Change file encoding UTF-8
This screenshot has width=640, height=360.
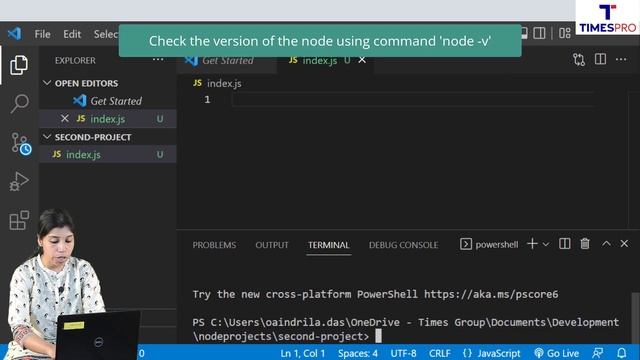[403, 353]
